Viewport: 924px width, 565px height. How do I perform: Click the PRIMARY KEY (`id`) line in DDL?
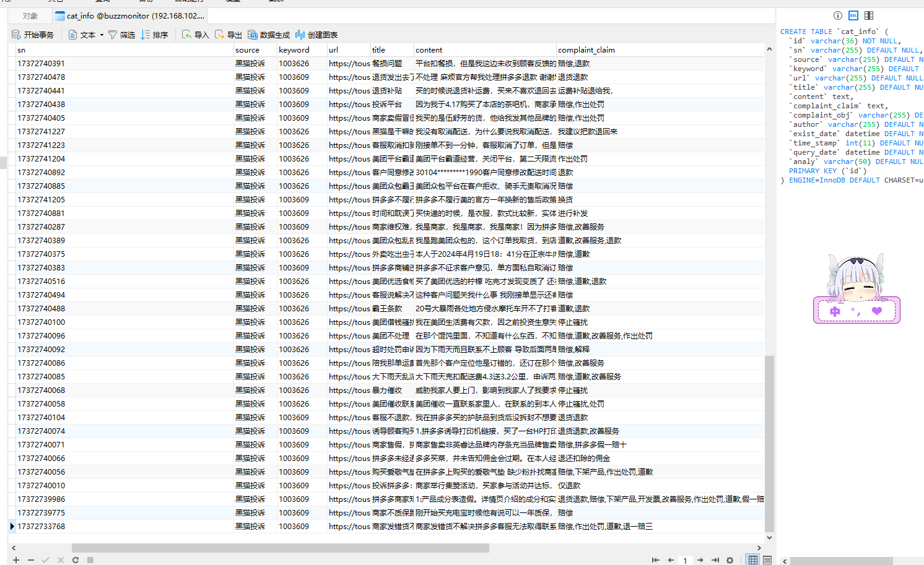click(828, 171)
